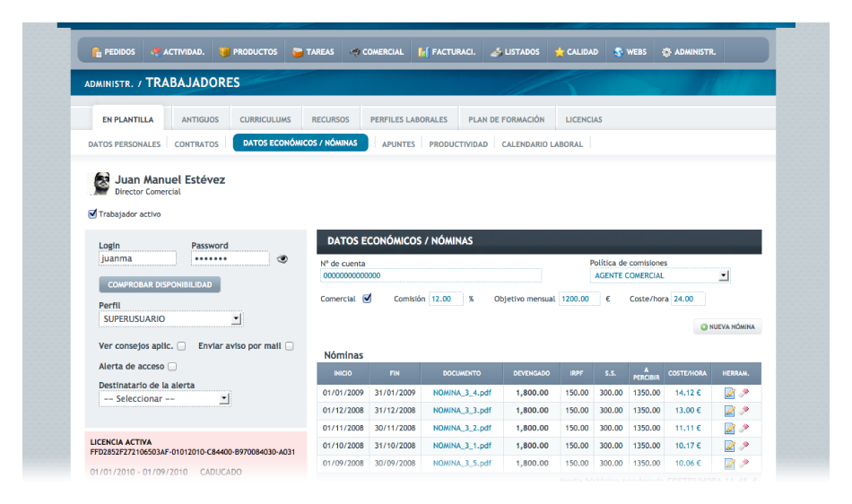Open Productividad subtab
The width and height of the screenshot is (852, 504).
[458, 144]
